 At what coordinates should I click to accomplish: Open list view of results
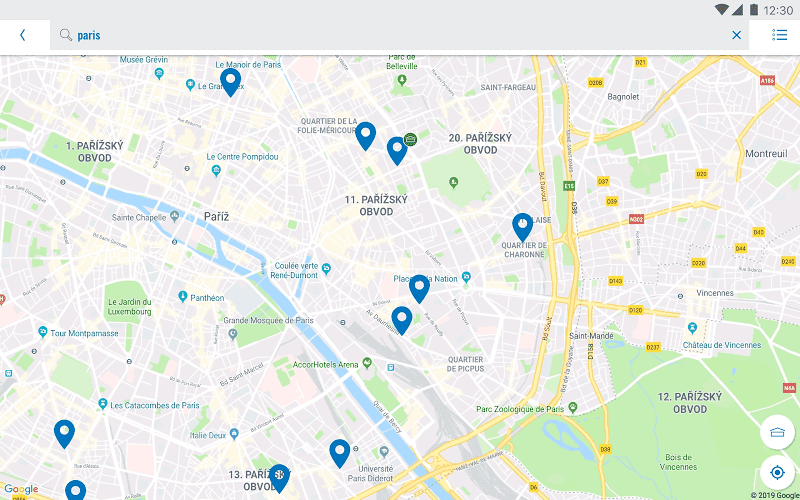[779, 35]
